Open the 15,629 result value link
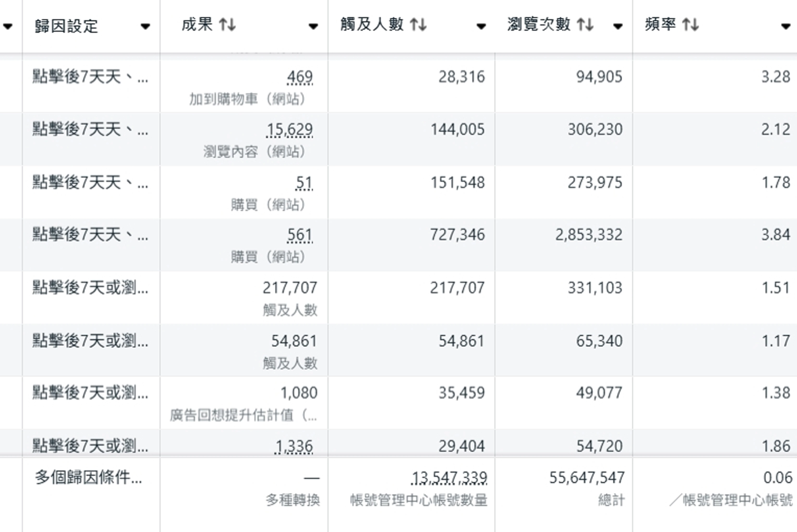797x532 pixels. pyautogui.click(x=289, y=130)
